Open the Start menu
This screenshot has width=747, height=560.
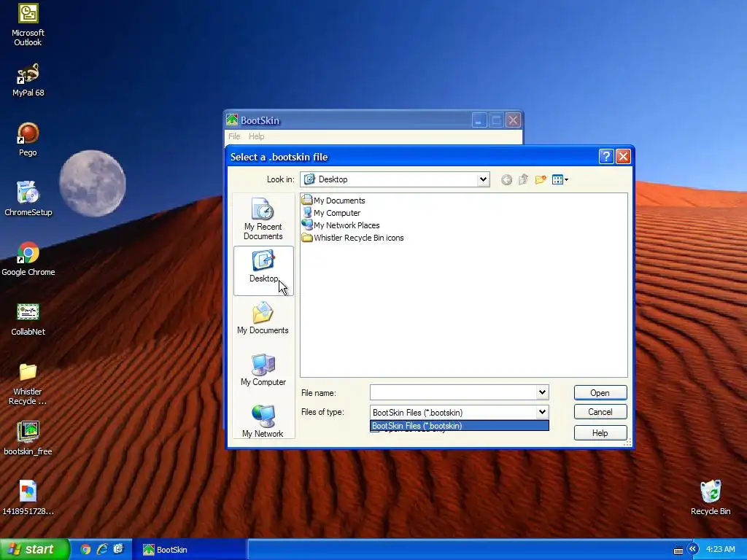point(34,549)
